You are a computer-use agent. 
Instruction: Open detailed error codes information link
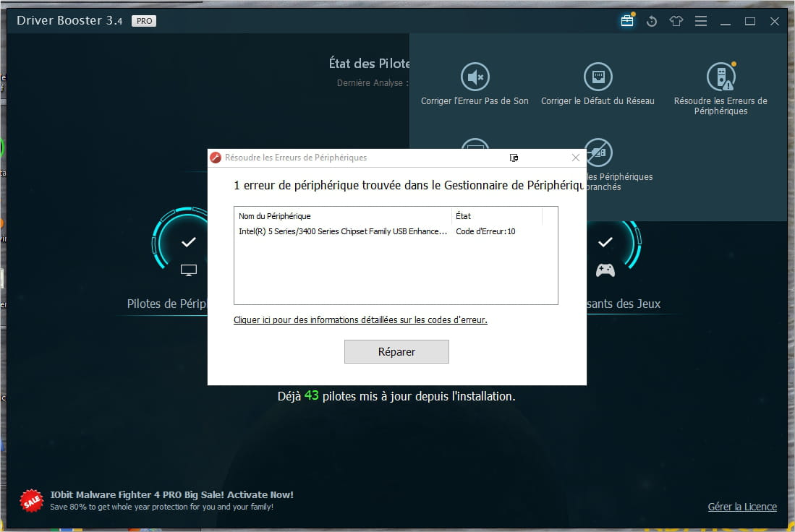point(360,319)
